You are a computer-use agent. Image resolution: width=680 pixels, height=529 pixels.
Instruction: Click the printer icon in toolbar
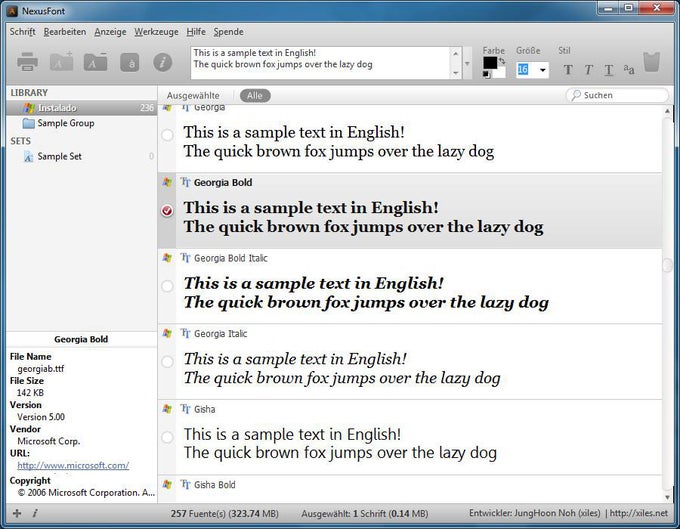coord(27,62)
